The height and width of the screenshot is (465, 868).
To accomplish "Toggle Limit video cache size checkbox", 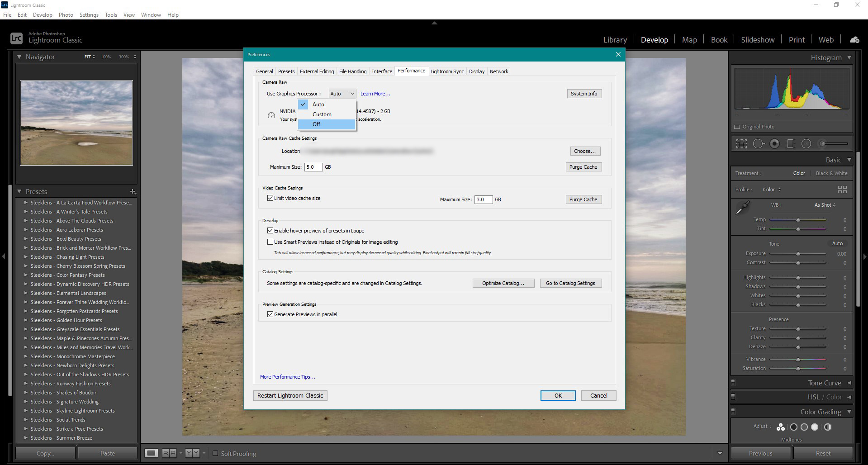I will click(x=270, y=198).
